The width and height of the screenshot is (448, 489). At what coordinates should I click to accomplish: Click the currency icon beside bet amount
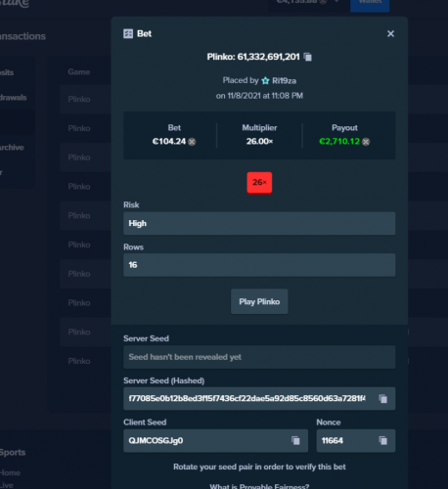coord(192,142)
